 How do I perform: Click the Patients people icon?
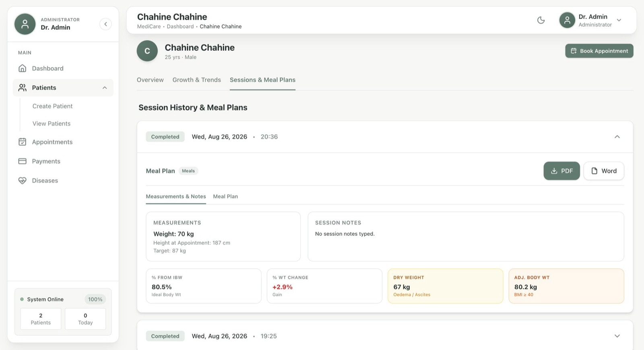point(23,88)
